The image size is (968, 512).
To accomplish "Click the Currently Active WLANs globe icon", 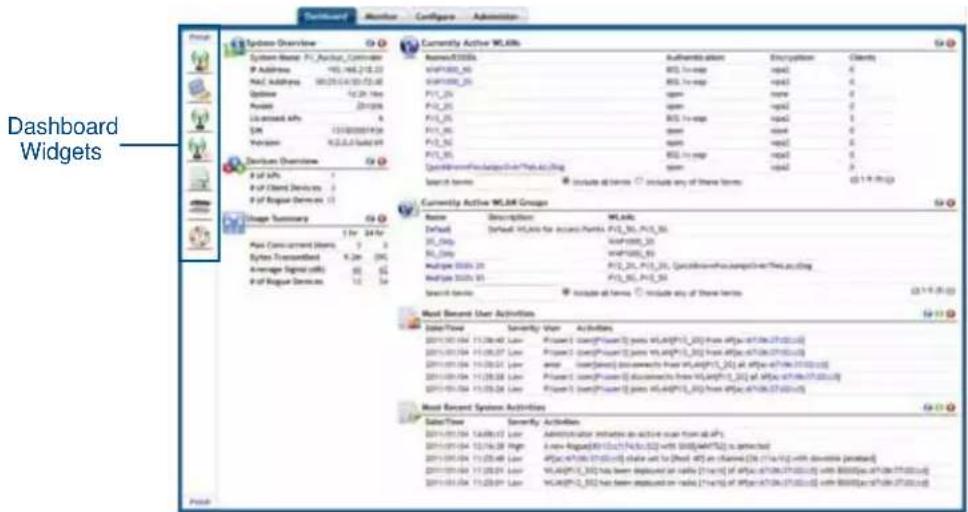I will (x=410, y=47).
